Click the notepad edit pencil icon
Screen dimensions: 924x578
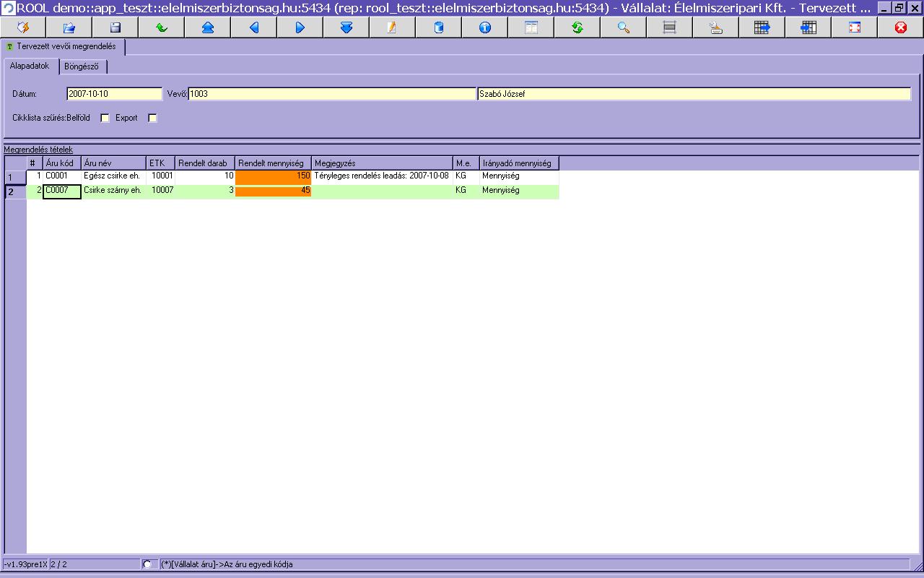[393, 27]
